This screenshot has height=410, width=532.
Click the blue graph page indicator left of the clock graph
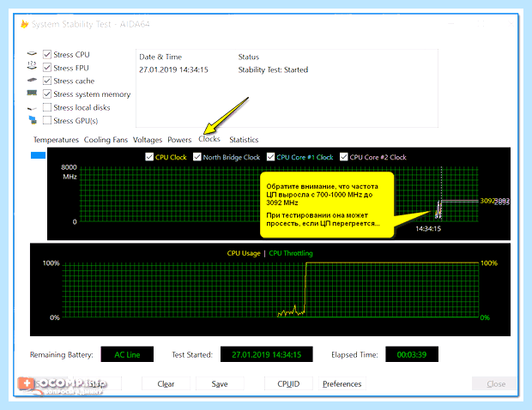(x=38, y=155)
